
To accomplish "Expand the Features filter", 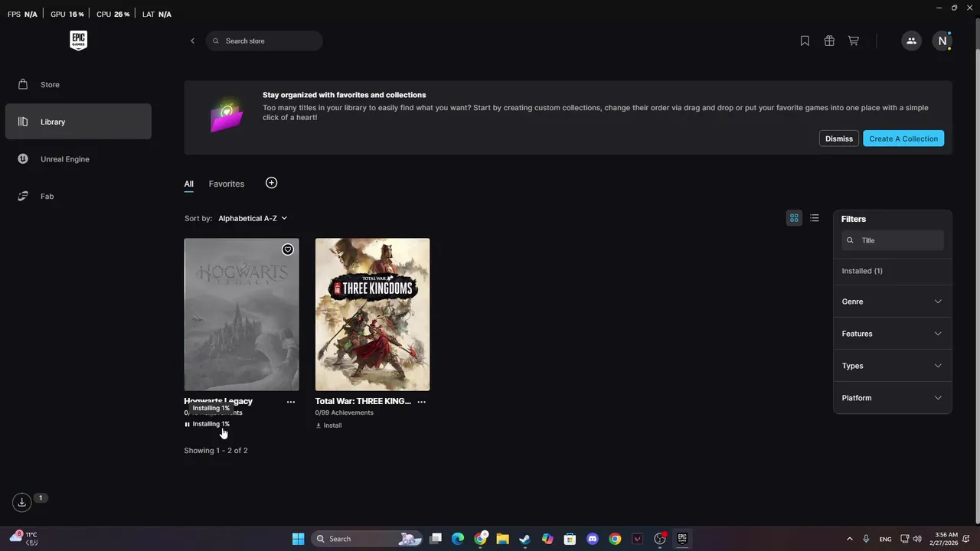I will (893, 334).
